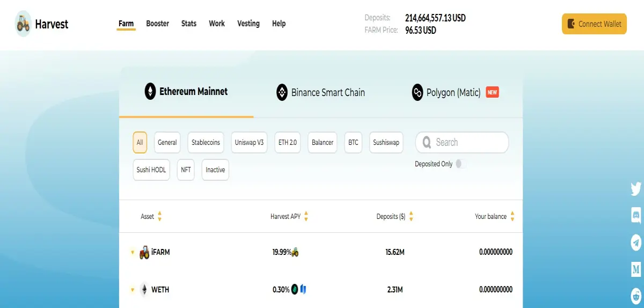
Task: Expand the iFARM row
Action: coord(133,252)
